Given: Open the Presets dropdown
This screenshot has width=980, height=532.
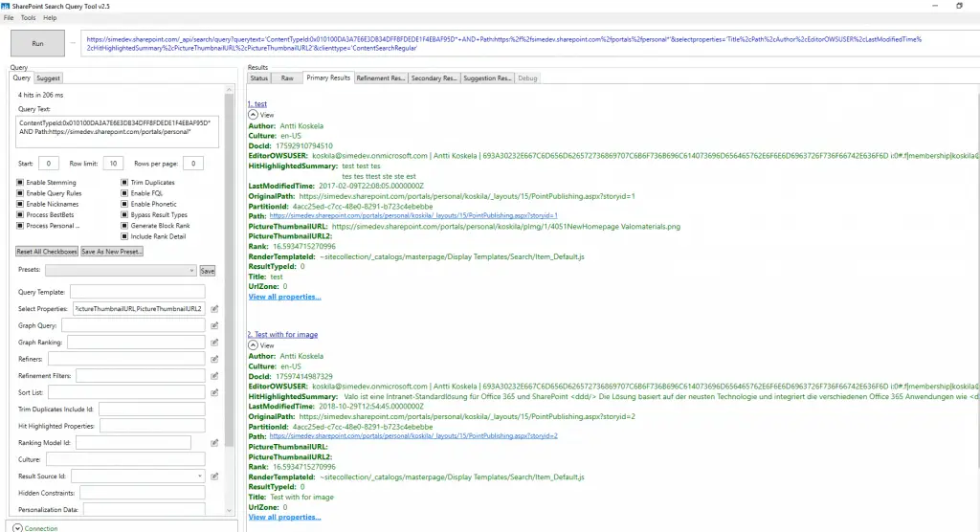Looking at the screenshot, I should tap(121, 271).
